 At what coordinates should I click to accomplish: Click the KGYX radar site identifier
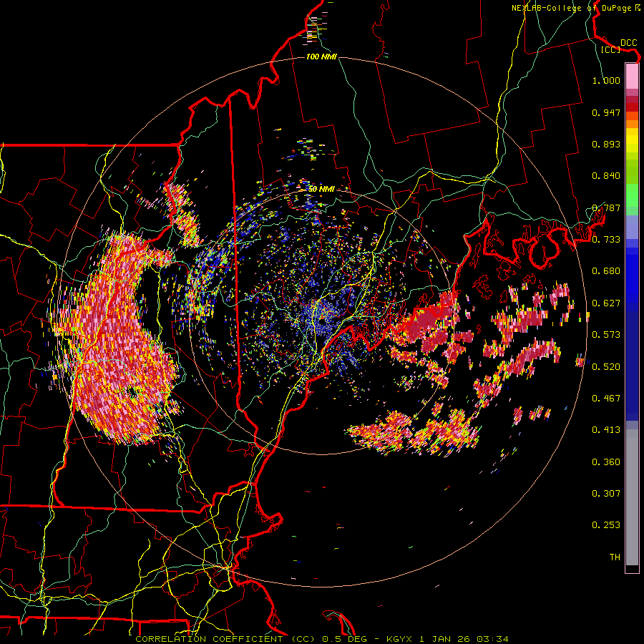coord(400,639)
